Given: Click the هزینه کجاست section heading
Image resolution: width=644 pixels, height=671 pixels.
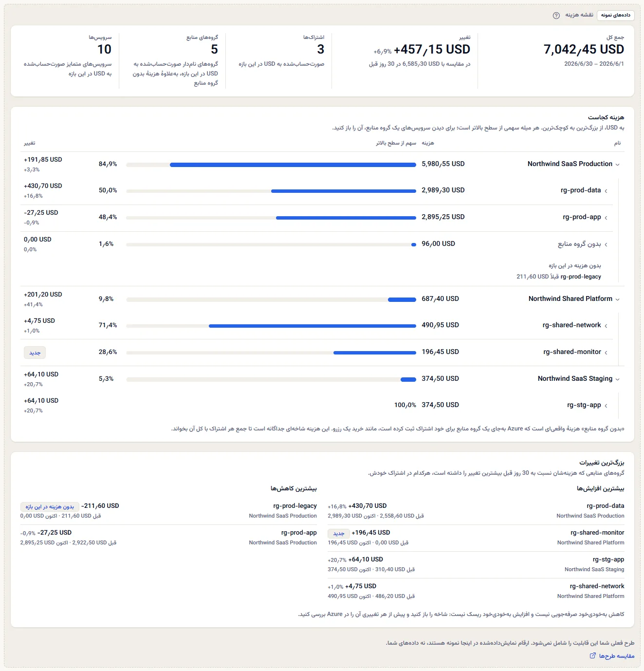Looking at the screenshot, I should tap(606, 117).
